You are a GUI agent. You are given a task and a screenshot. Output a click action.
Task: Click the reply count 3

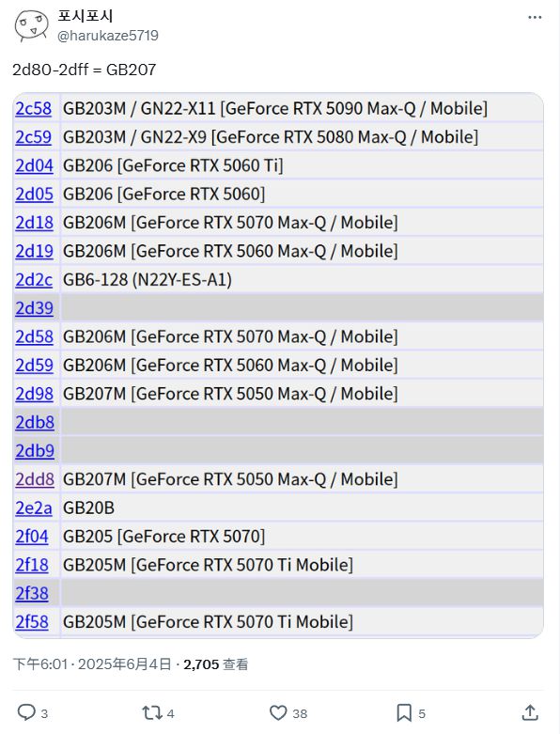(44, 714)
